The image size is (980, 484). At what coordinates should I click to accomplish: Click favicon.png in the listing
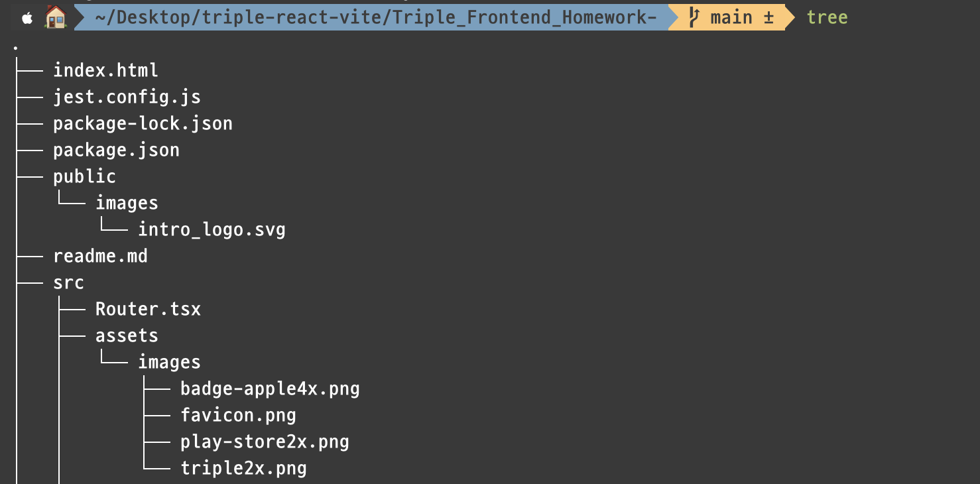(238, 415)
